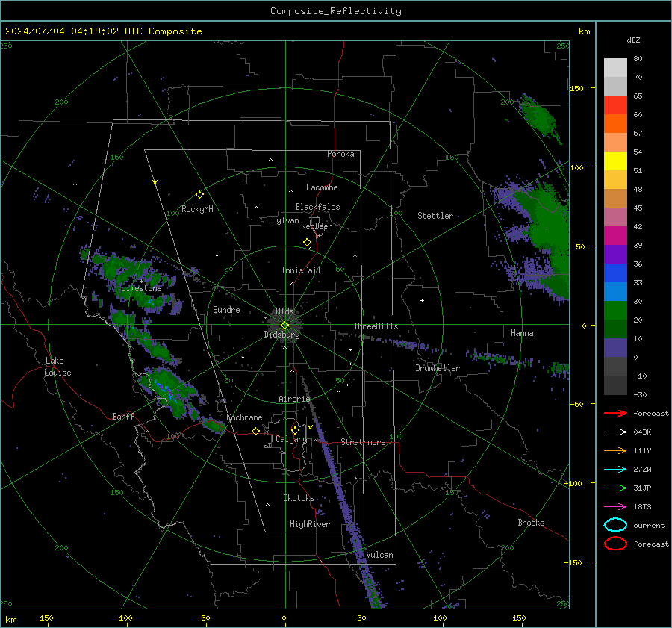The height and width of the screenshot is (628, 672).
Task: Select the Hanna map label
Action: click(x=522, y=333)
